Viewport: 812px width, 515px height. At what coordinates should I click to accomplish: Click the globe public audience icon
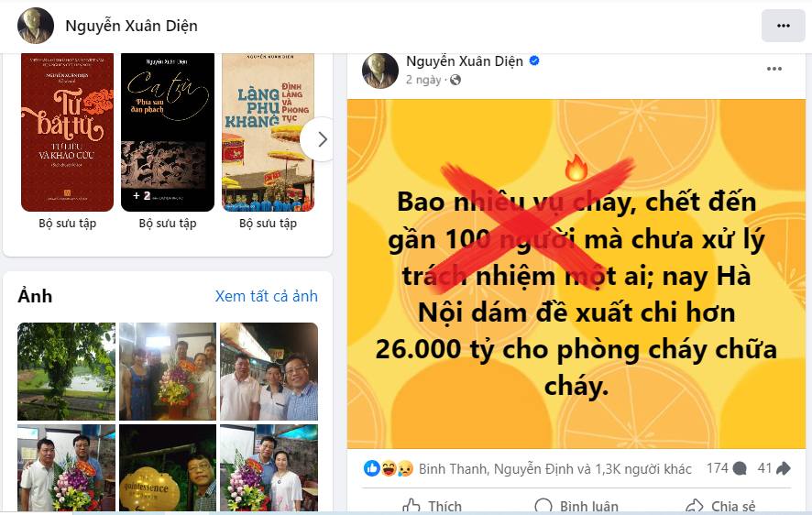pyautogui.click(x=455, y=80)
